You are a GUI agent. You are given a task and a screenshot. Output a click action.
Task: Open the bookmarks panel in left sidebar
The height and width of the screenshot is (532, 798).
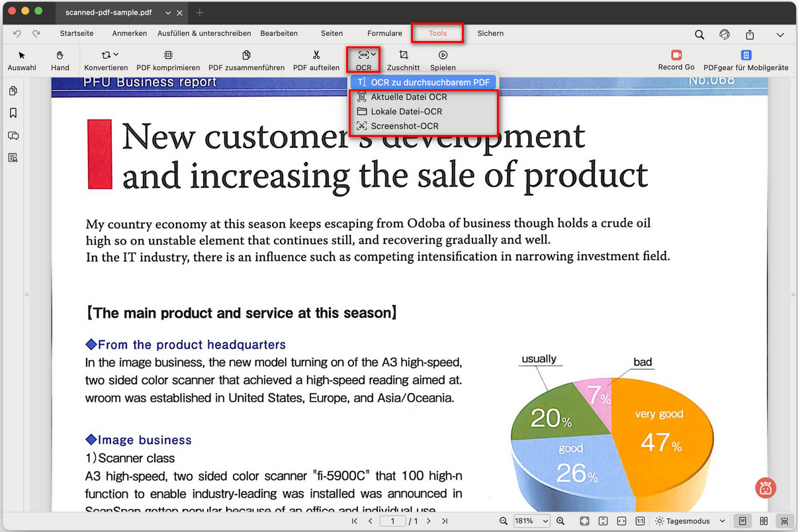13,113
